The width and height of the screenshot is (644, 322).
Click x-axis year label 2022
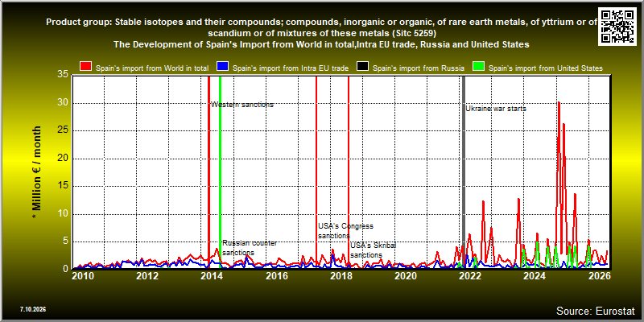tap(470, 276)
